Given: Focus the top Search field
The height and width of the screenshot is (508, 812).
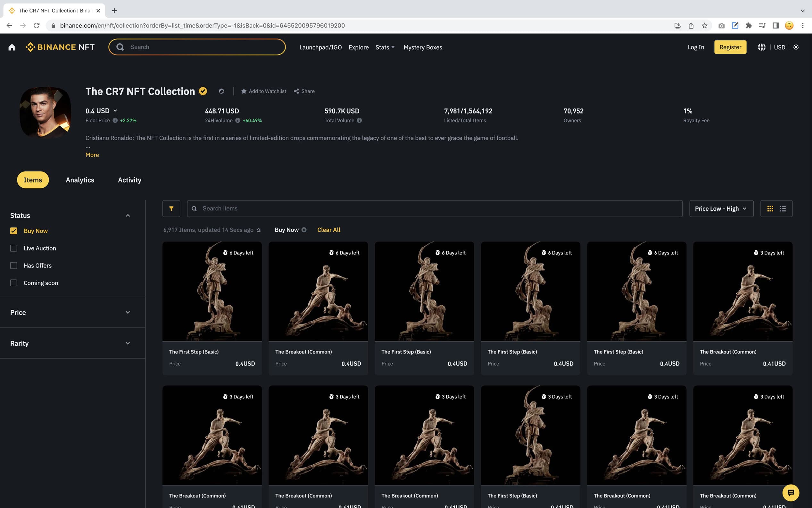Looking at the screenshot, I should pyautogui.click(x=197, y=47).
